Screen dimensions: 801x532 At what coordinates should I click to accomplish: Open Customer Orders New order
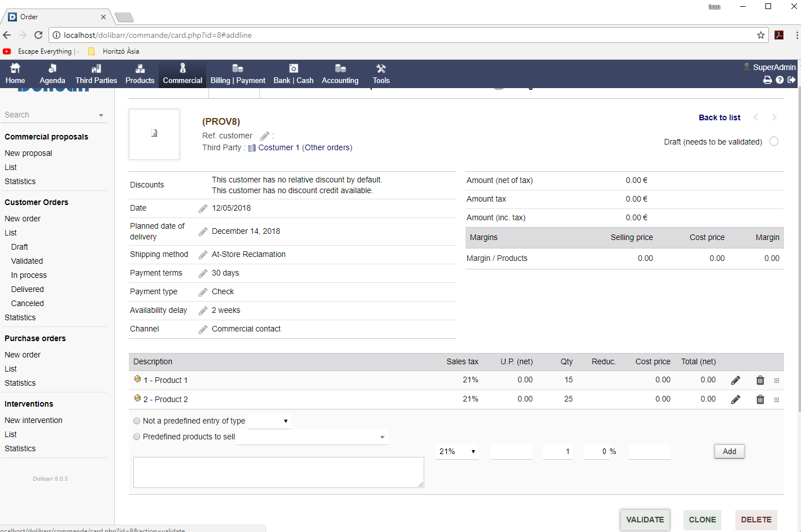click(x=23, y=219)
